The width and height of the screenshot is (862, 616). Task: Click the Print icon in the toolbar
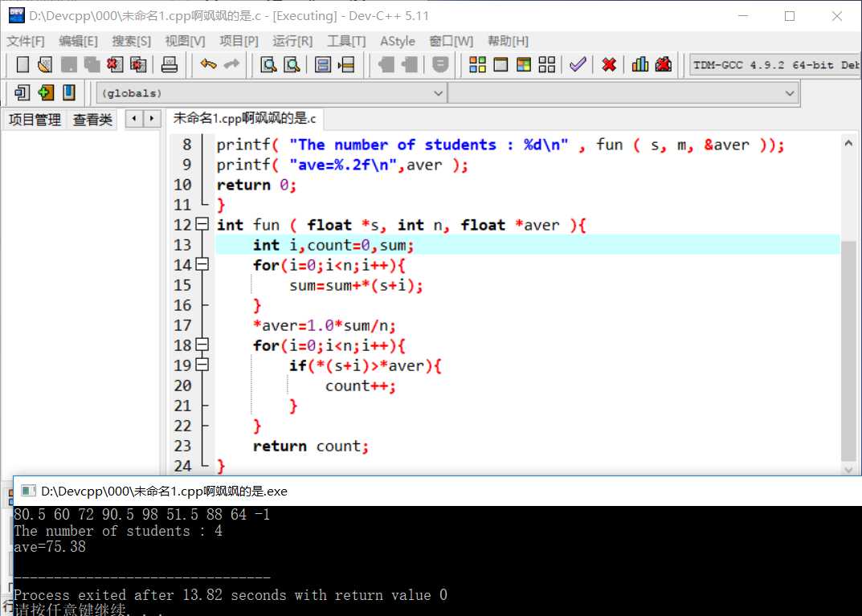[170, 65]
